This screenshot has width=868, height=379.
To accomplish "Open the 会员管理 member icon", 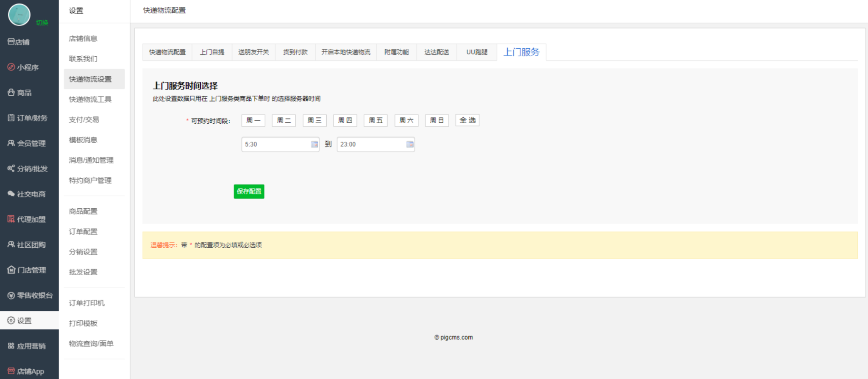I will pos(11,143).
